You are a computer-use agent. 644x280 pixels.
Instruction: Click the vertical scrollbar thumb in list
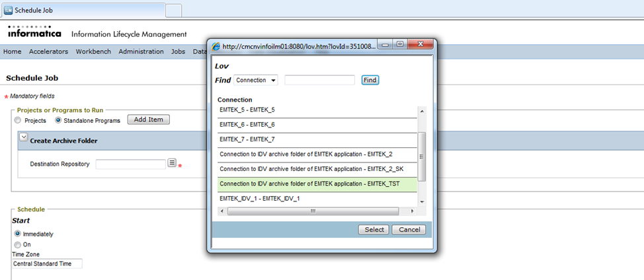point(422,157)
